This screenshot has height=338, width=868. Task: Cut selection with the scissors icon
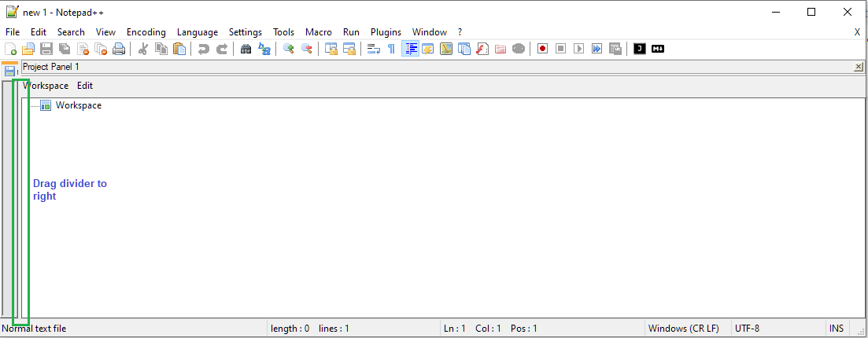142,49
